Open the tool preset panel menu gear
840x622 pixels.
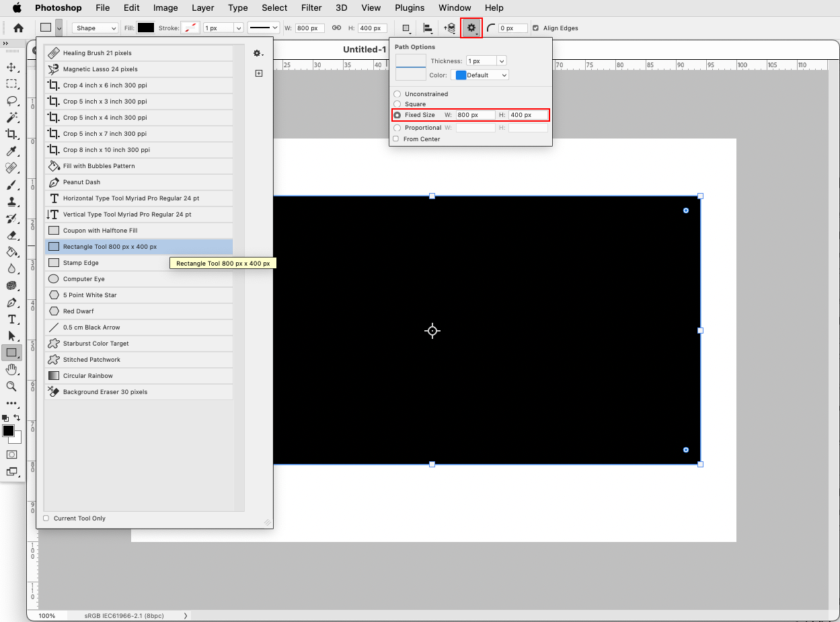coord(258,53)
